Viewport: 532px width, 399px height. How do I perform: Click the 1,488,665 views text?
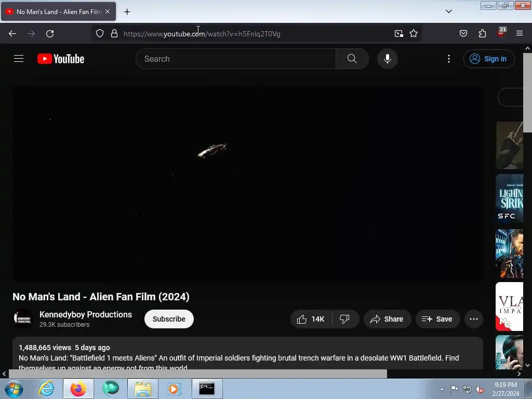pos(45,348)
